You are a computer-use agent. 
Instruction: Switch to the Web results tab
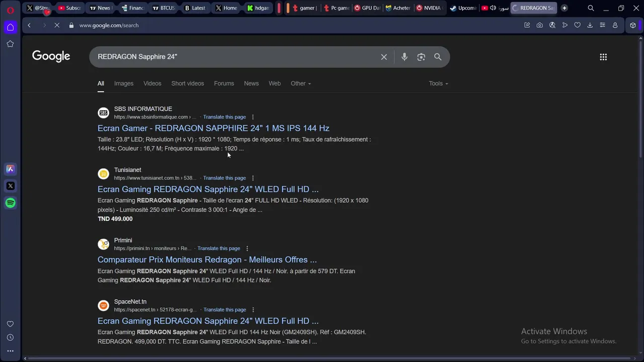[x=275, y=83]
